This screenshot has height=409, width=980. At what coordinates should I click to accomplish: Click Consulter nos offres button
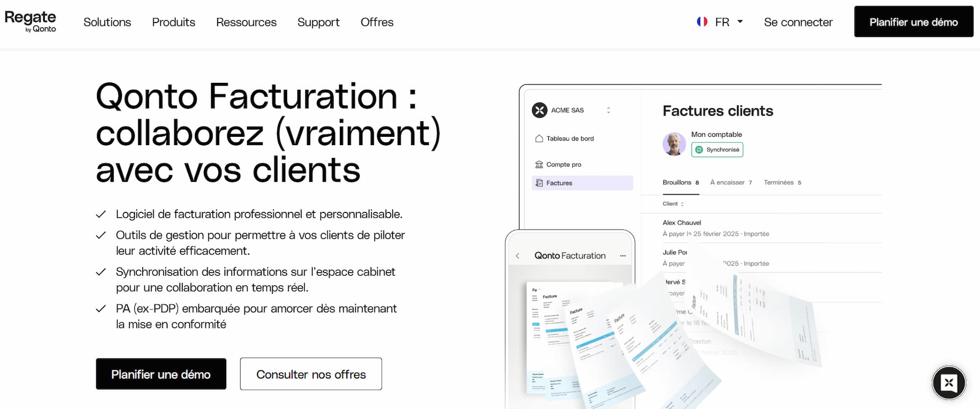[x=311, y=374]
